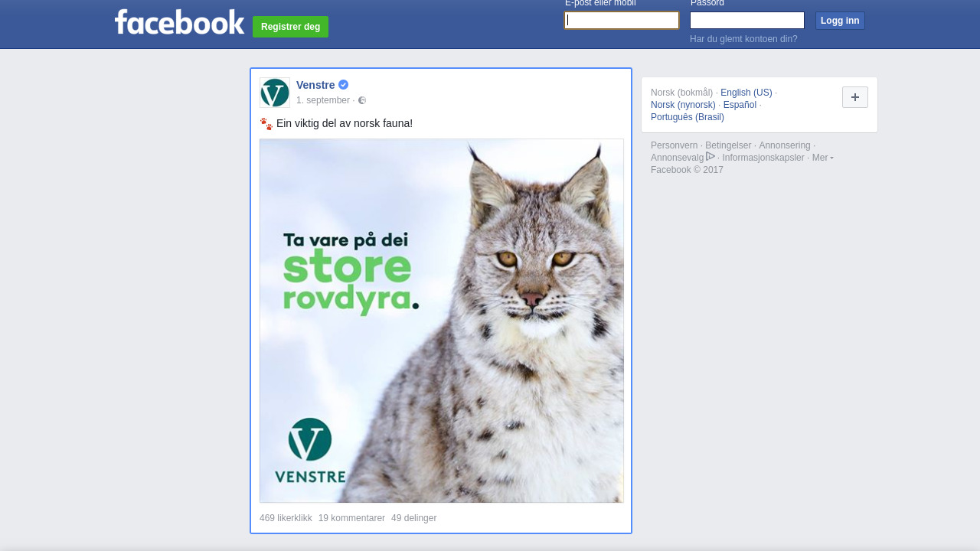Click the Logg inn button
This screenshot has width=980, height=551.
tap(840, 21)
